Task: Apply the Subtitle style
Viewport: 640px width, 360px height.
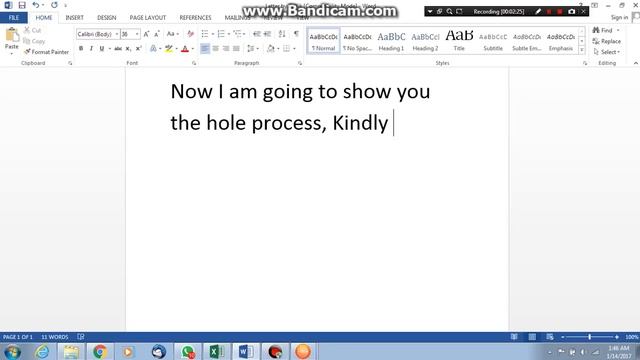Action: click(493, 41)
